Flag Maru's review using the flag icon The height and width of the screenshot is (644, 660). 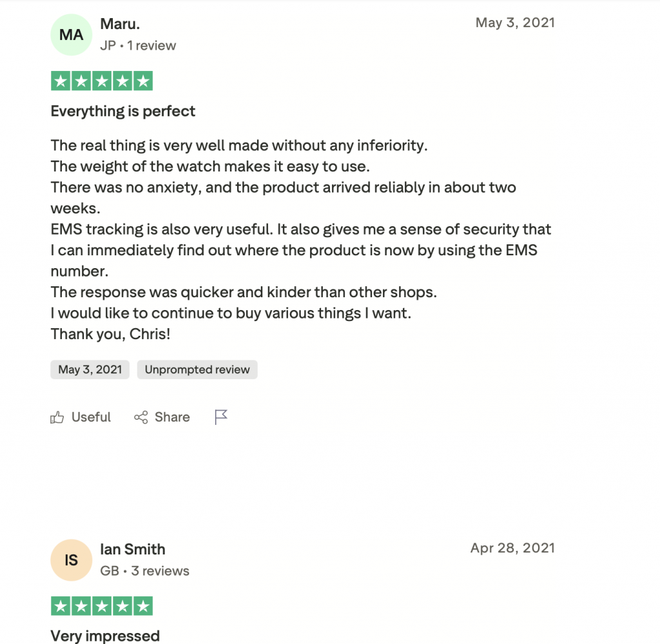[x=221, y=417]
